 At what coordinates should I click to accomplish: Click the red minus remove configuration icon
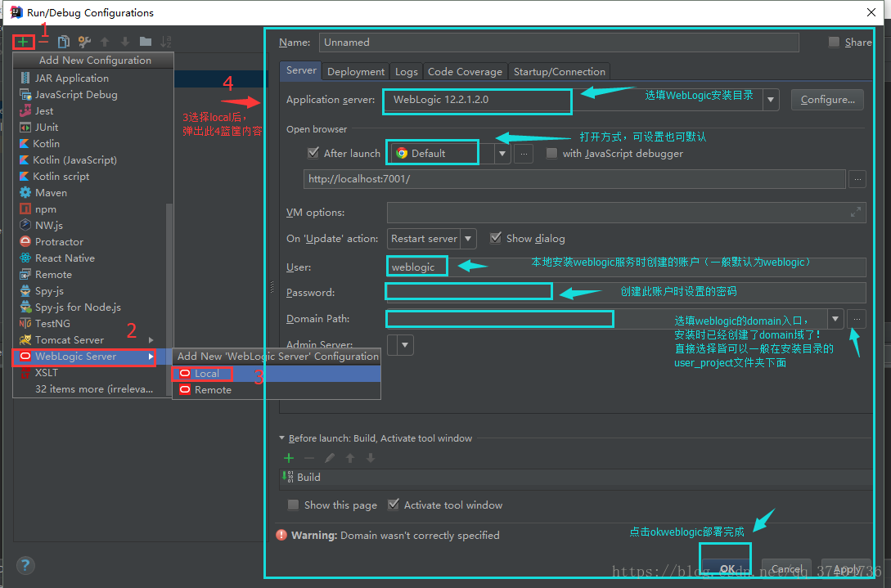[43, 42]
